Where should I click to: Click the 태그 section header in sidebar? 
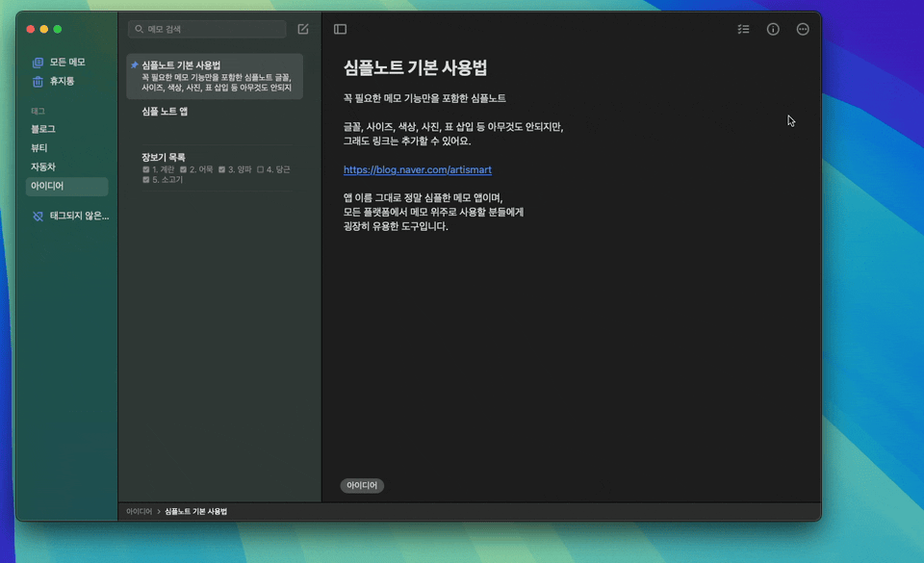[x=38, y=111]
